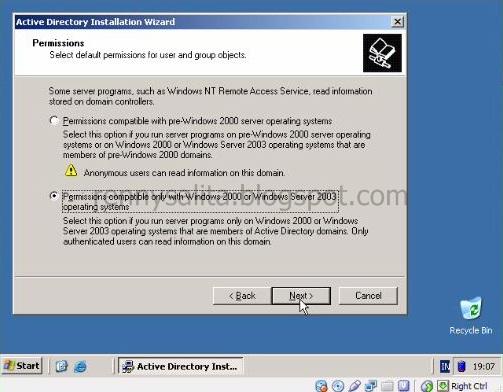Go back with the Back button
The height and width of the screenshot is (392, 503).
pyautogui.click(x=242, y=296)
